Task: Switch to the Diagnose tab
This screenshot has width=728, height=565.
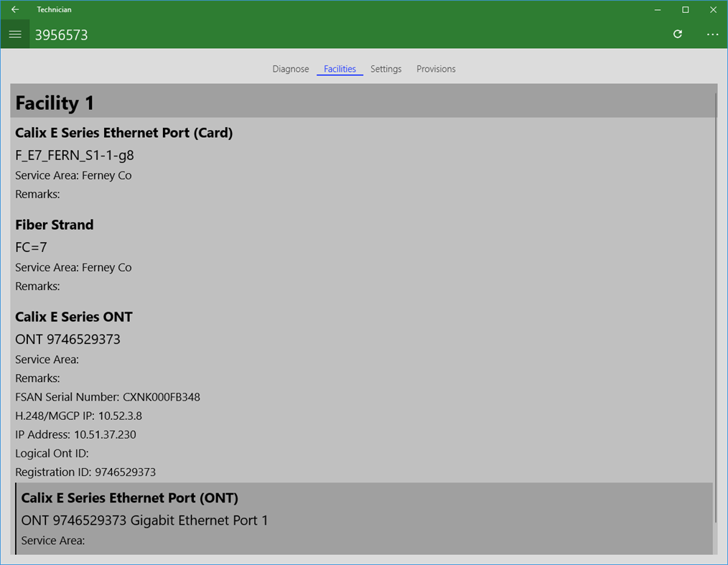Action: tap(291, 69)
